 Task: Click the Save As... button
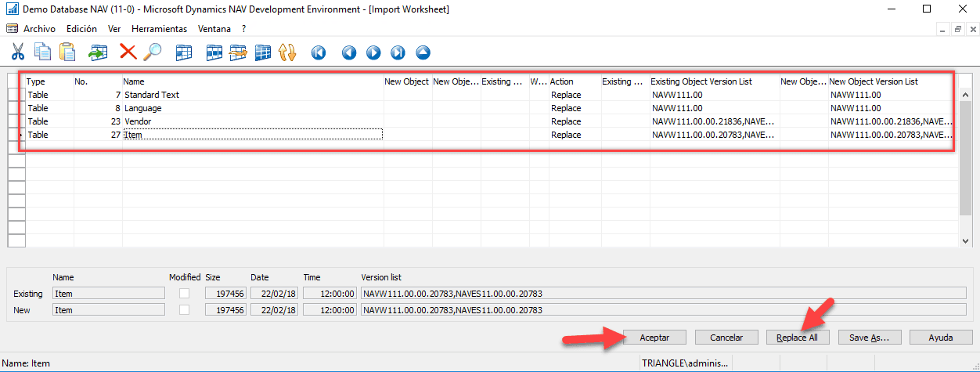(x=870, y=338)
